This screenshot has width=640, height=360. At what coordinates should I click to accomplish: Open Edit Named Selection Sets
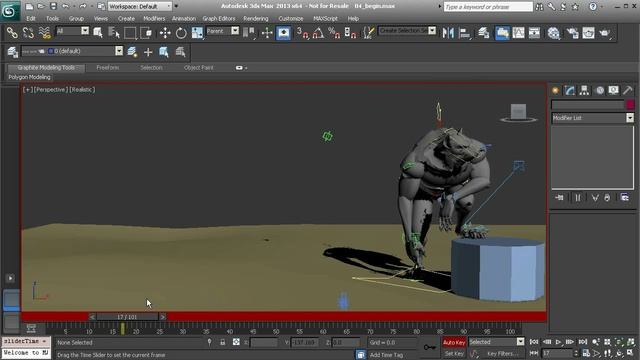tap(368, 33)
